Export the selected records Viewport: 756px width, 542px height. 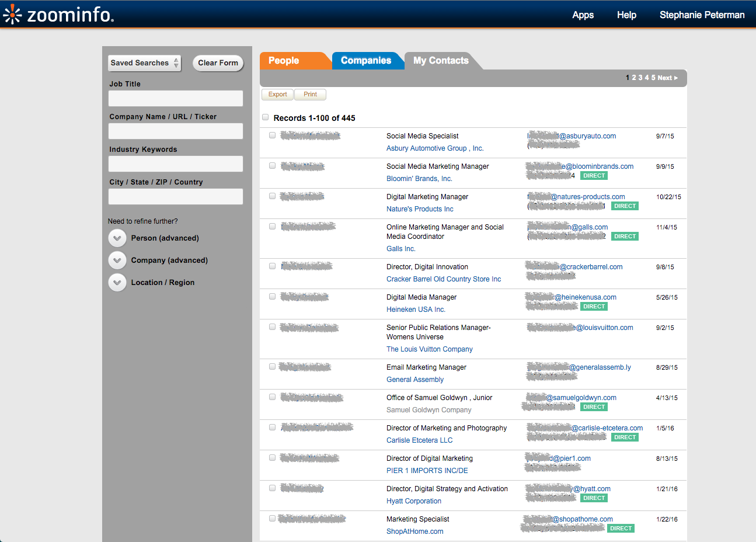point(277,95)
